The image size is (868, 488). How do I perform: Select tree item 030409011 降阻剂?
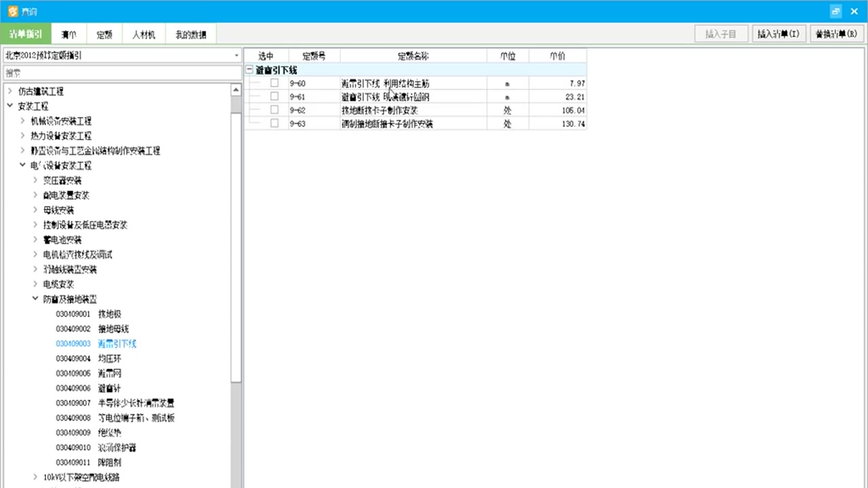(88, 462)
